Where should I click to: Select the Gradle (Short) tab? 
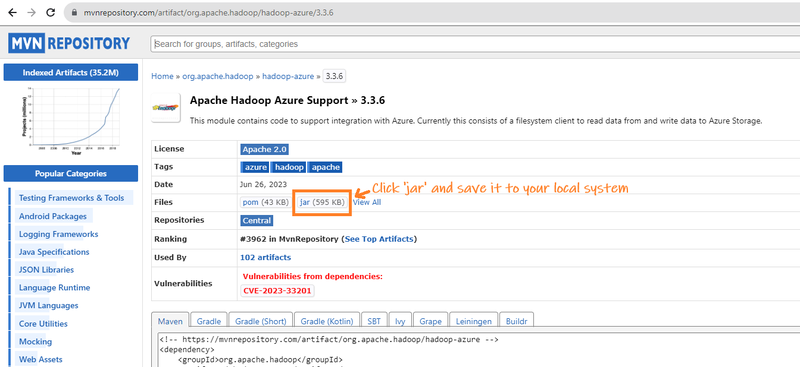click(261, 321)
